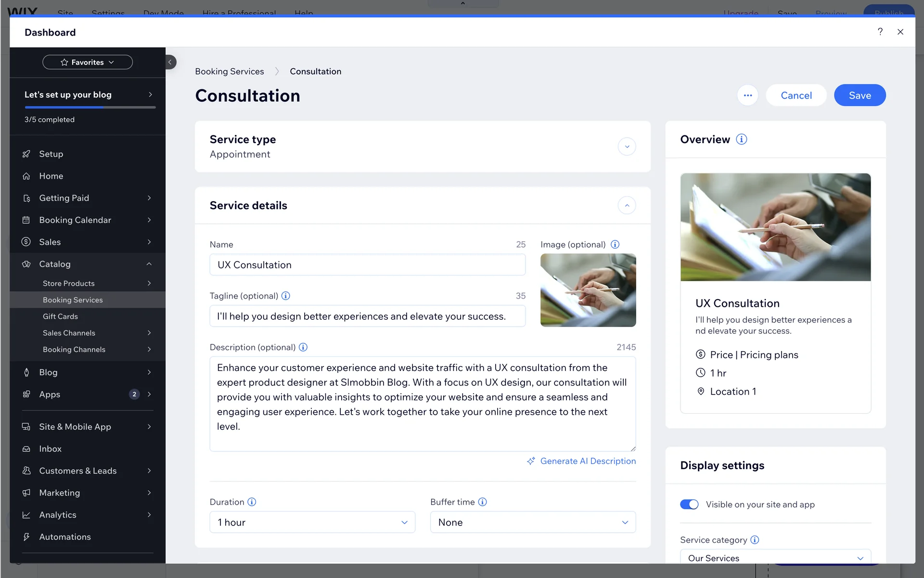Click the Tagline info icon
Screen dimensions: 924x578
pyautogui.click(x=285, y=296)
